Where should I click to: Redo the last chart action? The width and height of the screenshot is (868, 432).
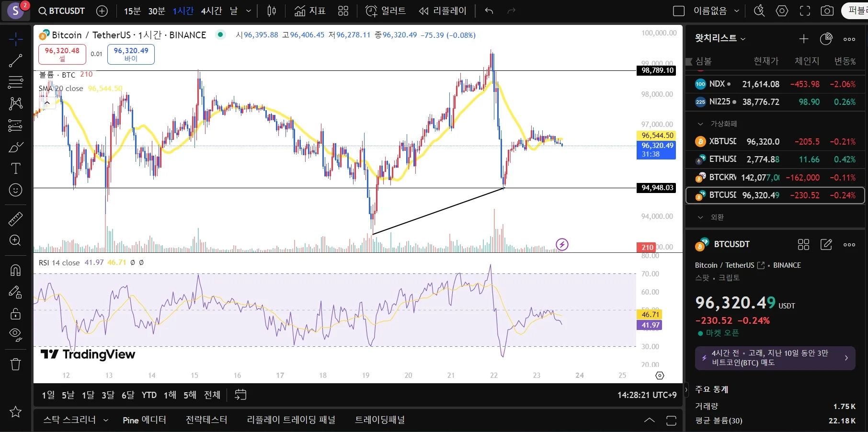click(511, 11)
